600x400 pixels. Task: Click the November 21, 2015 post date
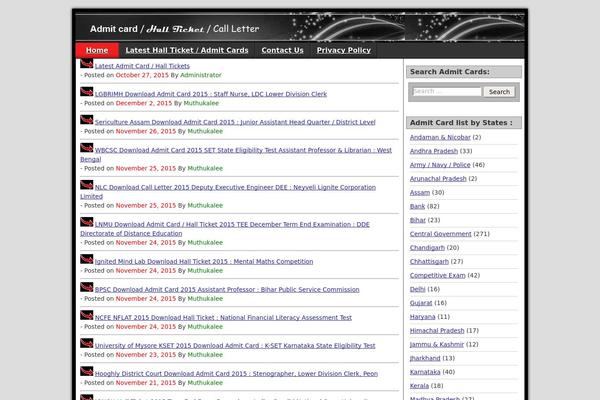pos(145,382)
